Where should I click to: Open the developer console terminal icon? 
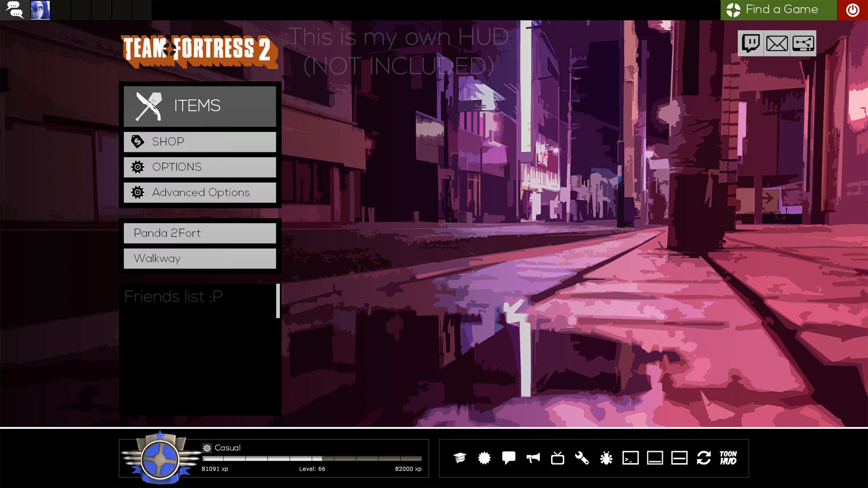point(630,459)
